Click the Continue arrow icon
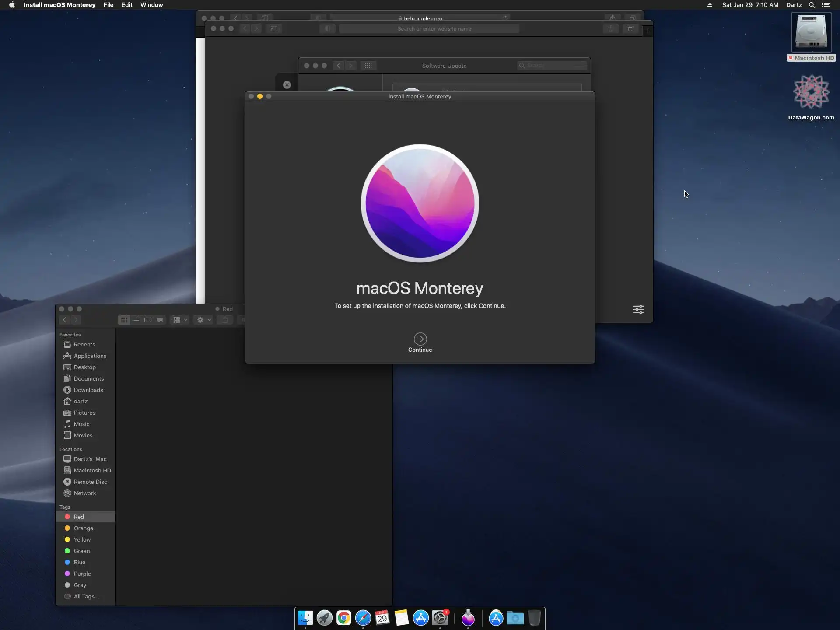 coord(420,339)
